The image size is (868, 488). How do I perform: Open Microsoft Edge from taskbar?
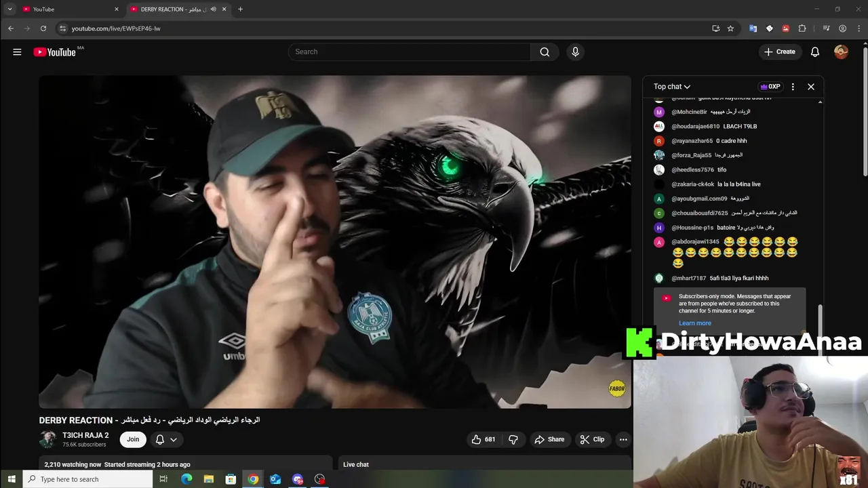pyautogui.click(x=186, y=479)
